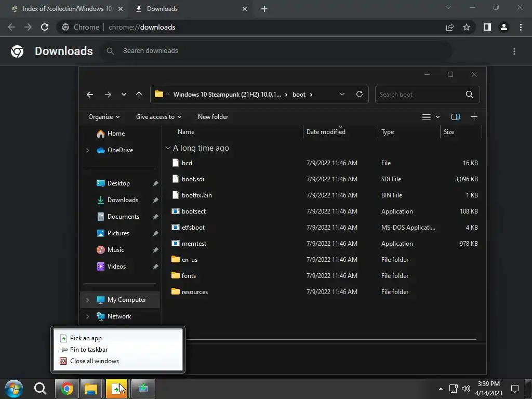Click Windows 10 Steampunk breadcrumb segment
This screenshot has width=532, height=399.
pos(227,95)
